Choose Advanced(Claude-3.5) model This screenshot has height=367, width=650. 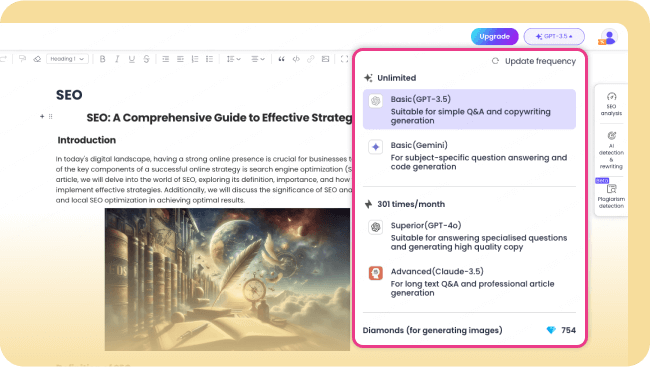pyautogui.click(x=469, y=282)
